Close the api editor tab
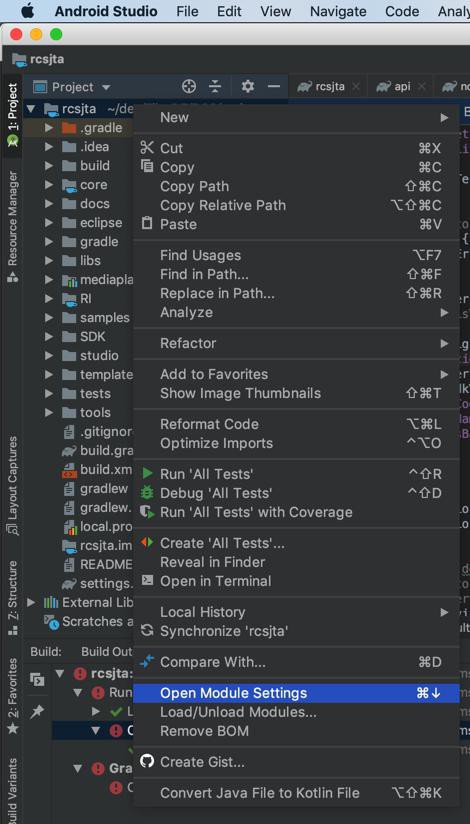The height and width of the screenshot is (824, 470). click(422, 87)
